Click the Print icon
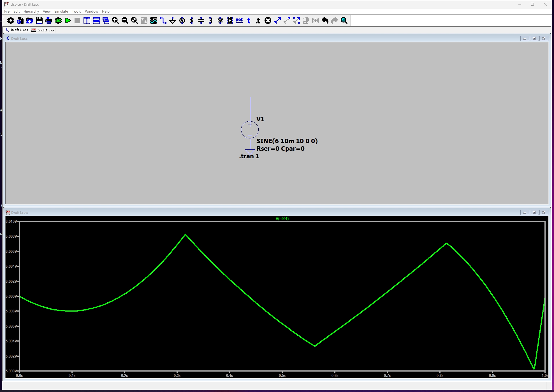Screen dimensions: 554x392 pos(48,20)
